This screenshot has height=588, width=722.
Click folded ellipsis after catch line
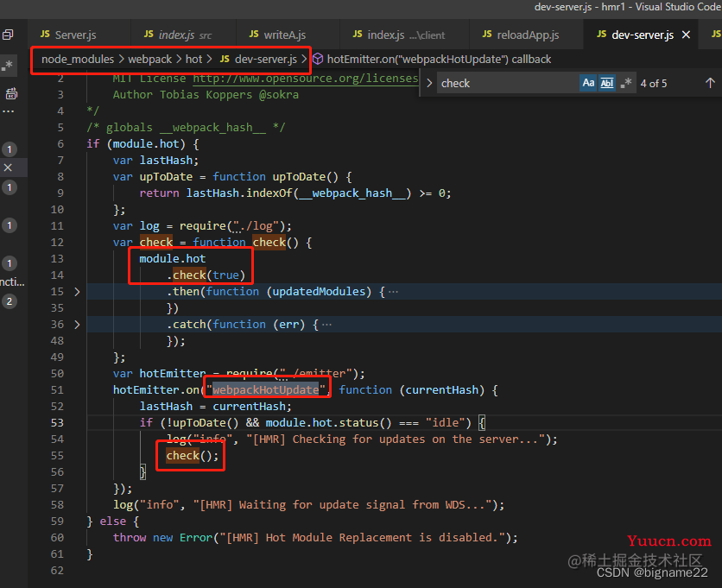[326, 325]
